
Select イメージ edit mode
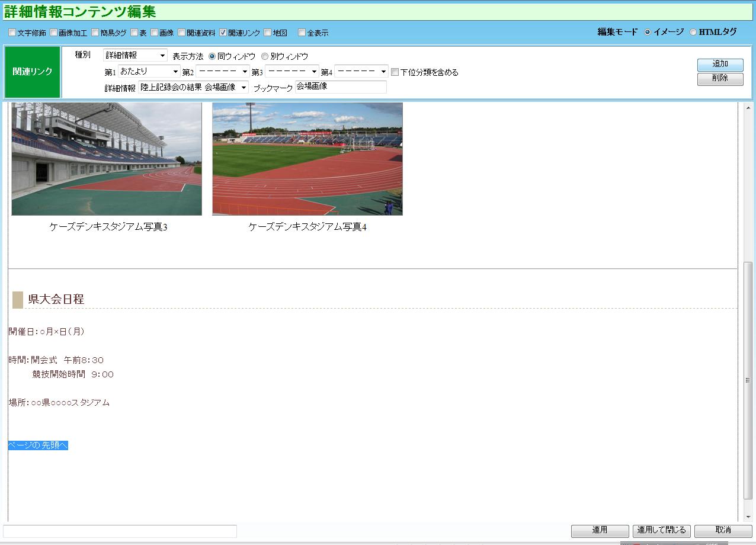click(648, 32)
